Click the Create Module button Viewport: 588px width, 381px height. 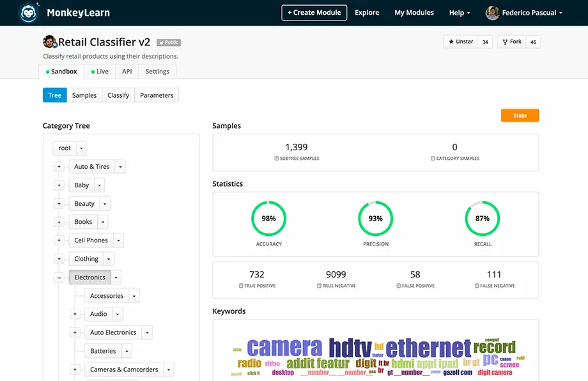tap(314, 13)
